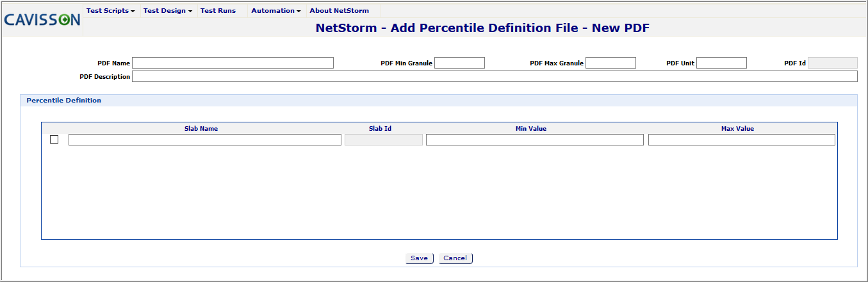Select the Min Value input field
Screen dimensions: 868x282
pos(534,140)
